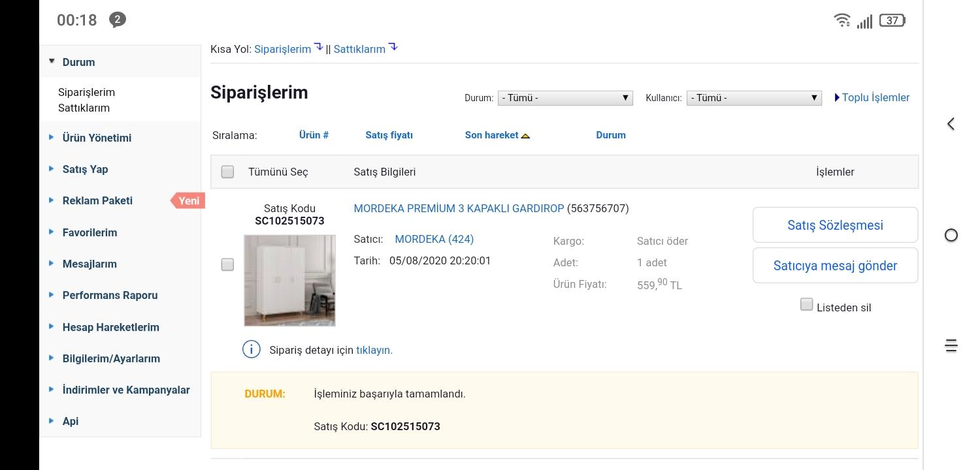Open the Durum filter dropdown

click(x=565, y=98)
